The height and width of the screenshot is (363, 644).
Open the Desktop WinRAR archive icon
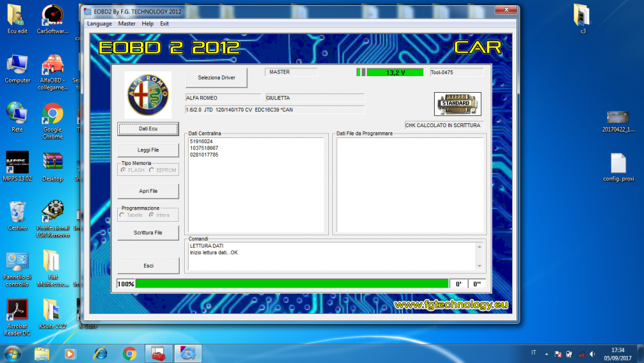tap(53, 166)
